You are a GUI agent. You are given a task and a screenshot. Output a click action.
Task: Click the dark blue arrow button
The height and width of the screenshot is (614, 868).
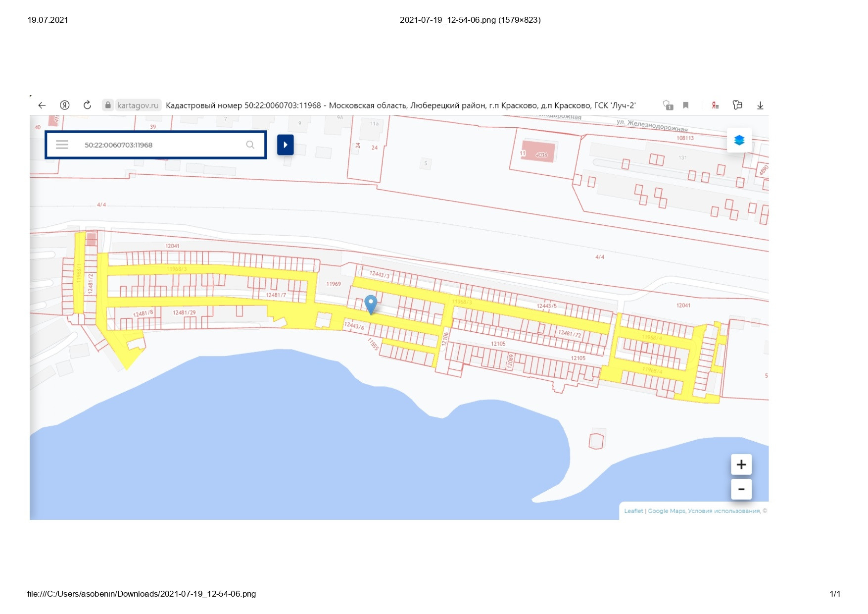[286, 145]
